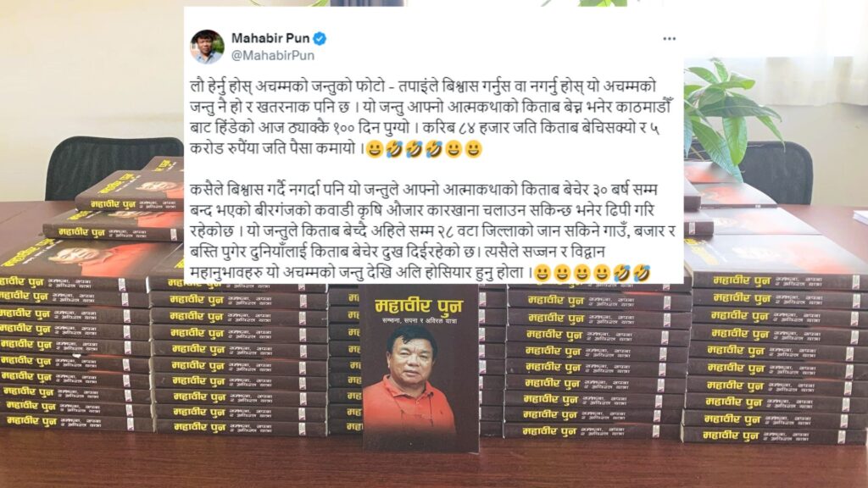This screenshot has width=868, height=488.
Task: Click the first rolling-laughing emoji in first paragraph
Action: [x=395, y=149]
